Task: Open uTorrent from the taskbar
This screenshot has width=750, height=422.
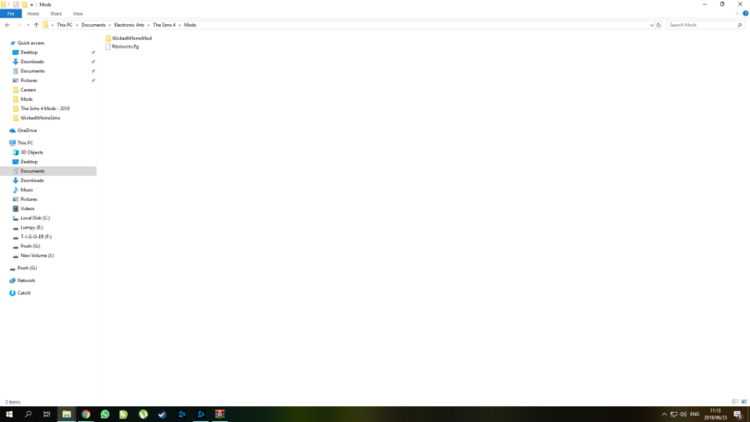Action: tap(143, 414)
